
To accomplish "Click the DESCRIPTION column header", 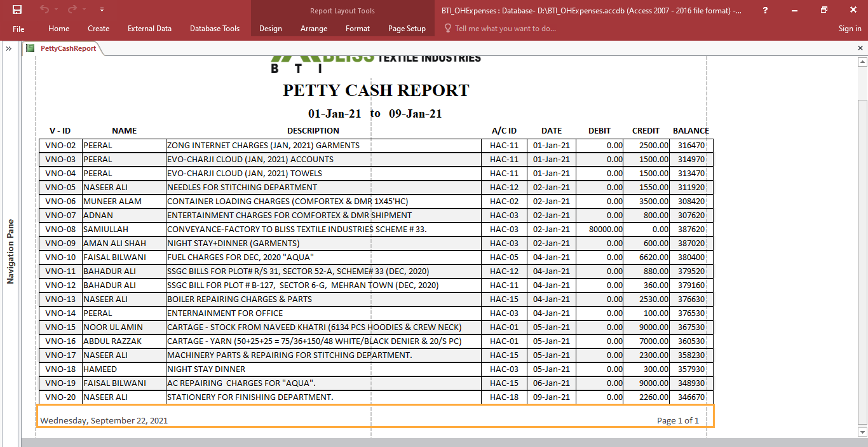I will (313, 130).
